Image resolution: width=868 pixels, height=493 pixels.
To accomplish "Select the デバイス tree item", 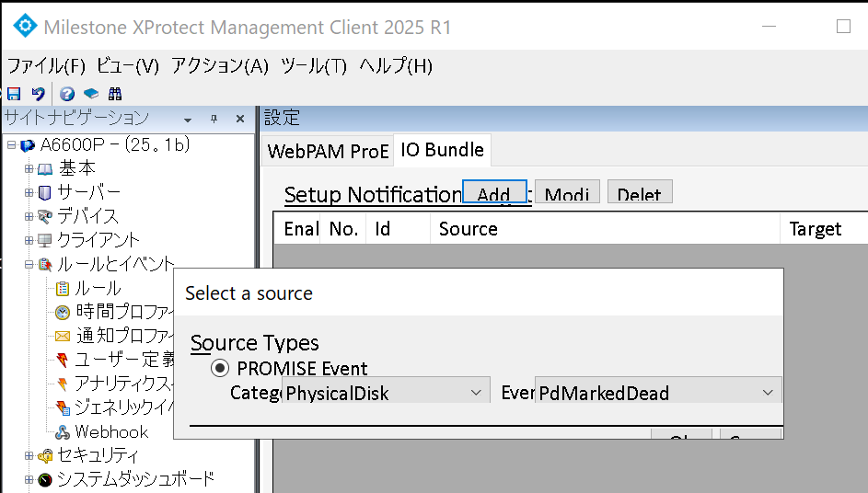I will pos(87,216).
